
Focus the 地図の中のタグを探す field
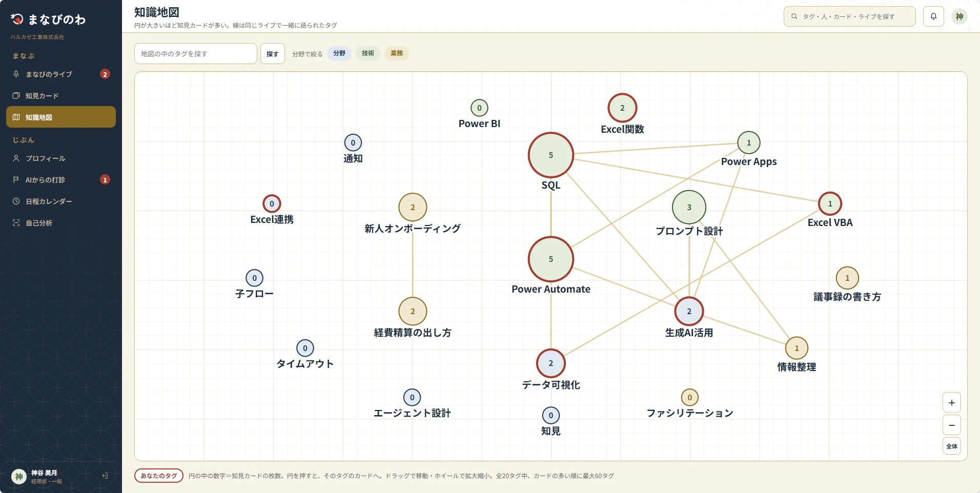point(196,54)
